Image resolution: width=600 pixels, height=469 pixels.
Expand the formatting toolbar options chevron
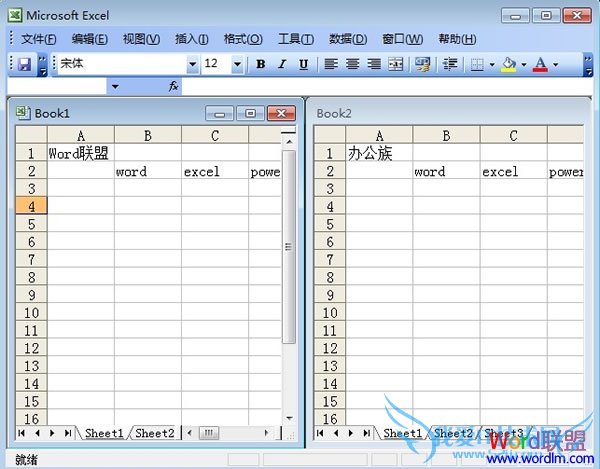click(588, 65)
